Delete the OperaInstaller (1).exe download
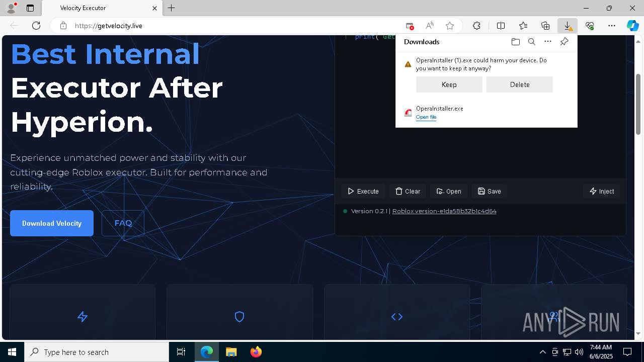Screen dimensions: 644x362 [x=520, y=84]
